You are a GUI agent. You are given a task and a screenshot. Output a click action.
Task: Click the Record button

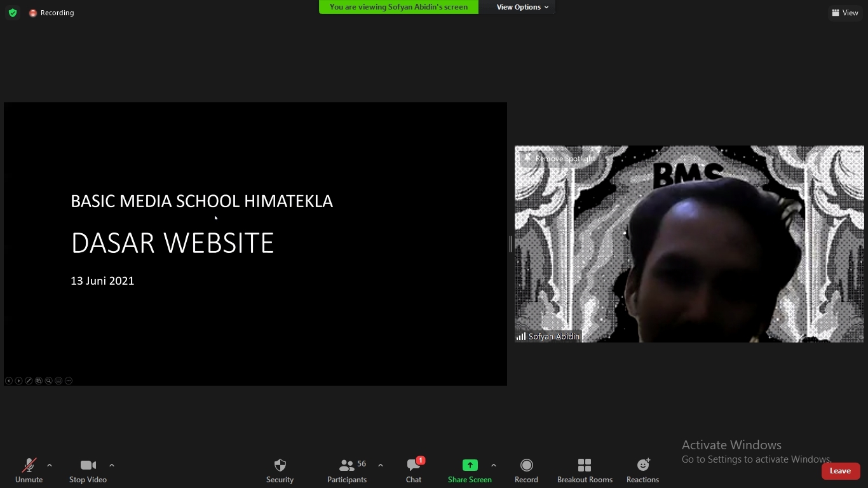tap(526, 466)
